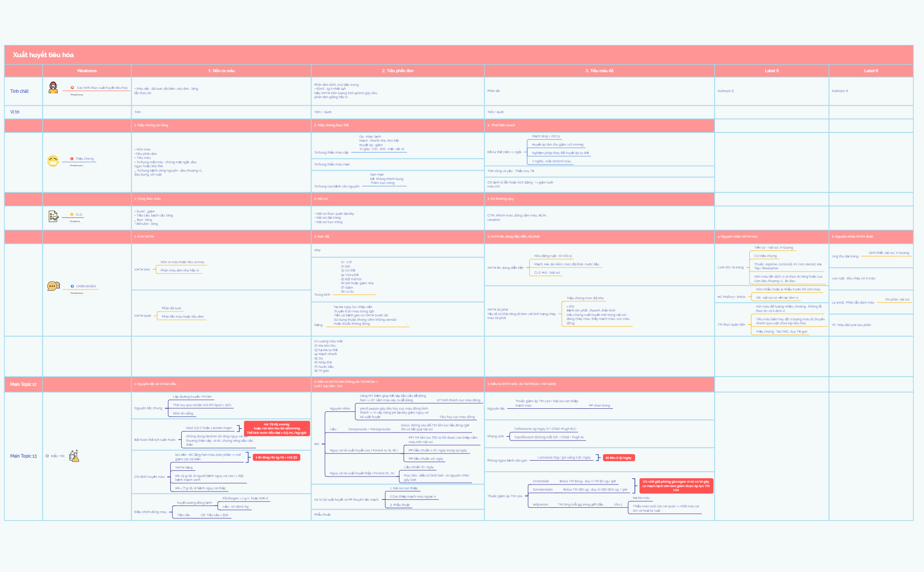Select the "Label 6" column header
Viewport: 924px width, 572px height.
pos(872,70)
